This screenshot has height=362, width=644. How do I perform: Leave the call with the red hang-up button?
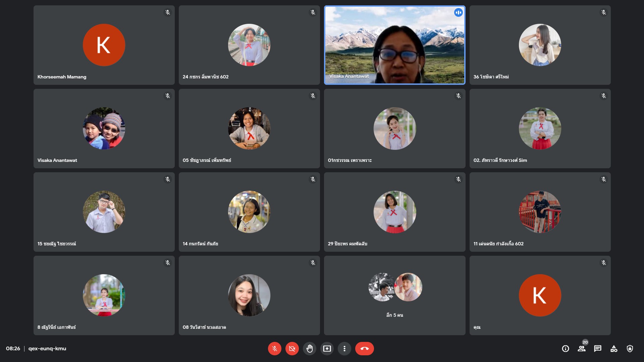[364, 349]
